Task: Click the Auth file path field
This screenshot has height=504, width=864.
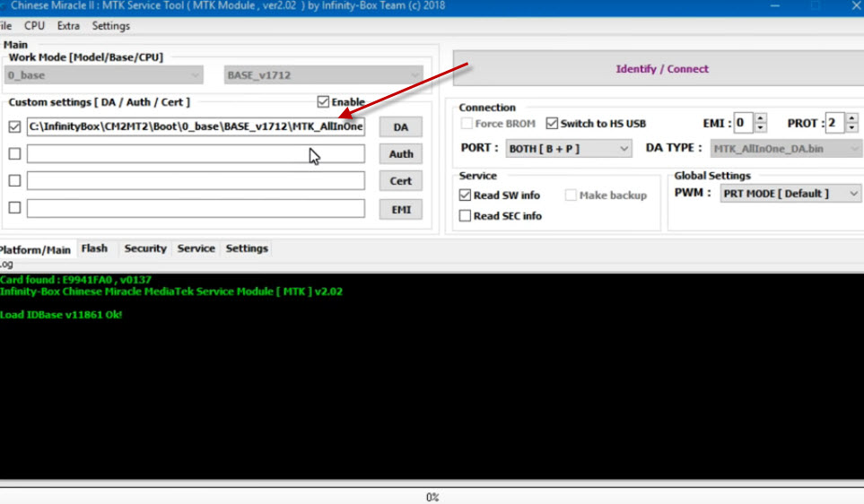Action: point(196,153)
